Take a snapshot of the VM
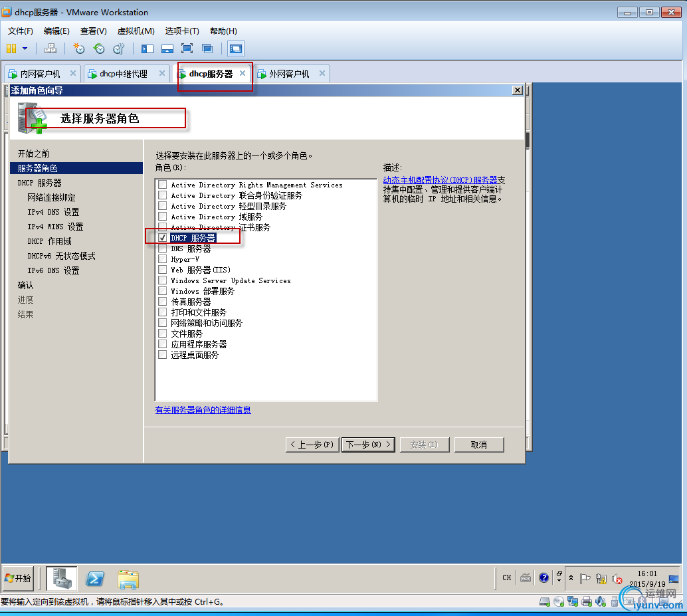This screenshot has height=616, width=687. pyautogui.click(x=79, y=49)
